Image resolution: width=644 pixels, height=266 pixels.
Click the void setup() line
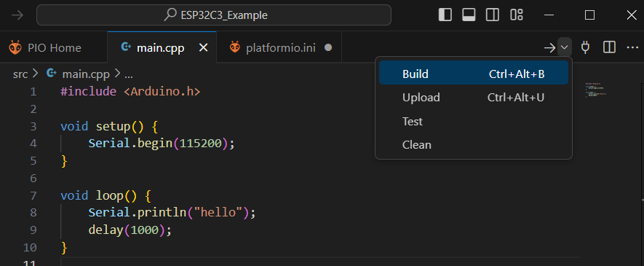pyautogui.click(x=109, y=126)
